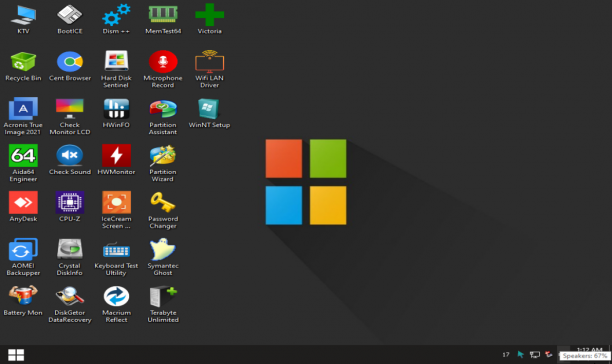
Task: Select the HWiNFO icon
Action: pos(116,113)
